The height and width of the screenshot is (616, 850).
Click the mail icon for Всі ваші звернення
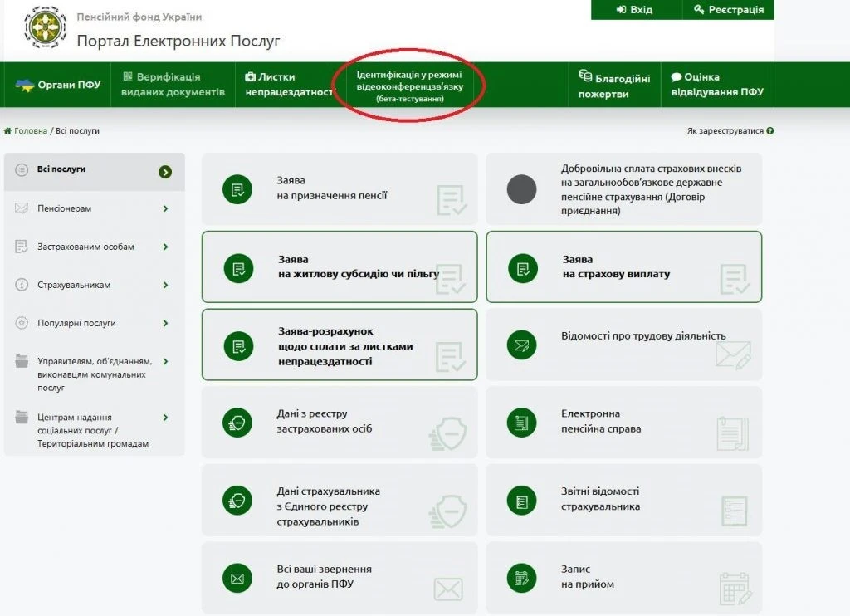237,577
